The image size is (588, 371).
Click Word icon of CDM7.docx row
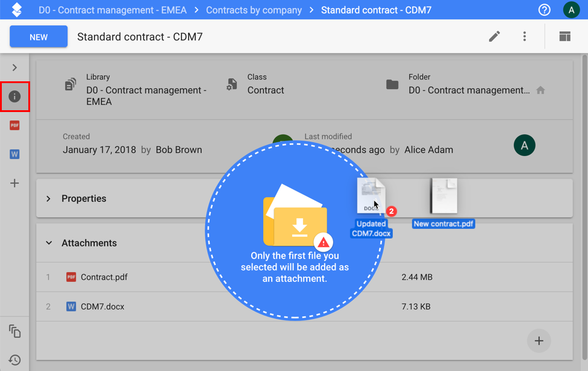[71, 307]
